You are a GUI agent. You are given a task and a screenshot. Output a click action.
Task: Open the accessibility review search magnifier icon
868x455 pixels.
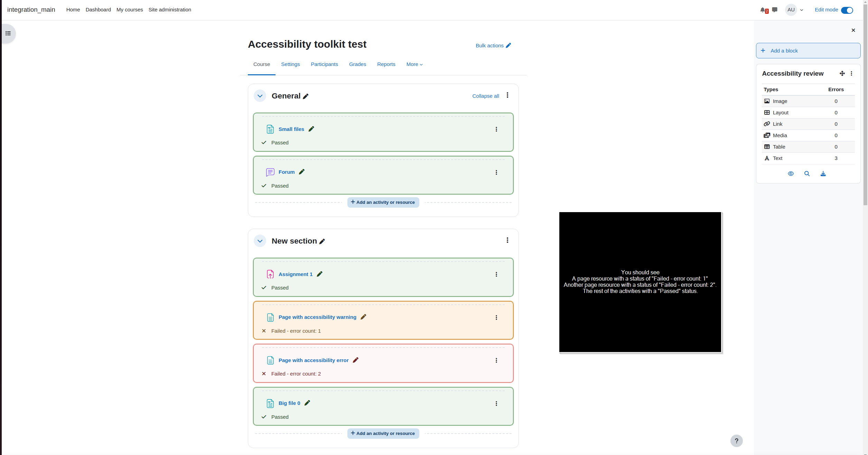[x=807, y=174]
